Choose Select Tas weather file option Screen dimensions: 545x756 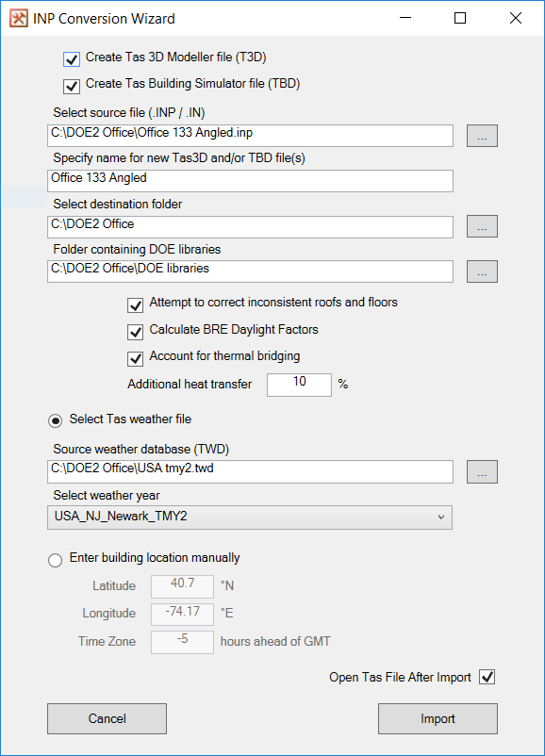pyautogui.click(x=56, y=421)
